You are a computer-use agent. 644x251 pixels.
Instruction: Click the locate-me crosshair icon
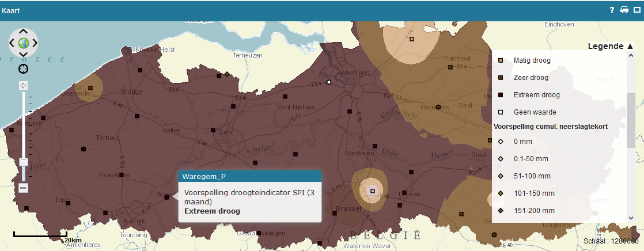point(23,69)
